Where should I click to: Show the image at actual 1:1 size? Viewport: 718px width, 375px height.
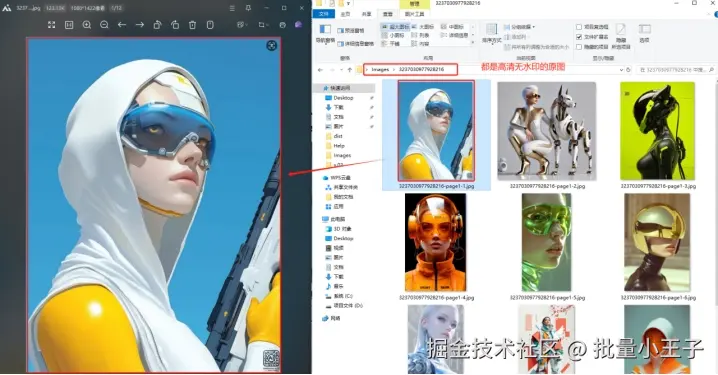[69, 25]
